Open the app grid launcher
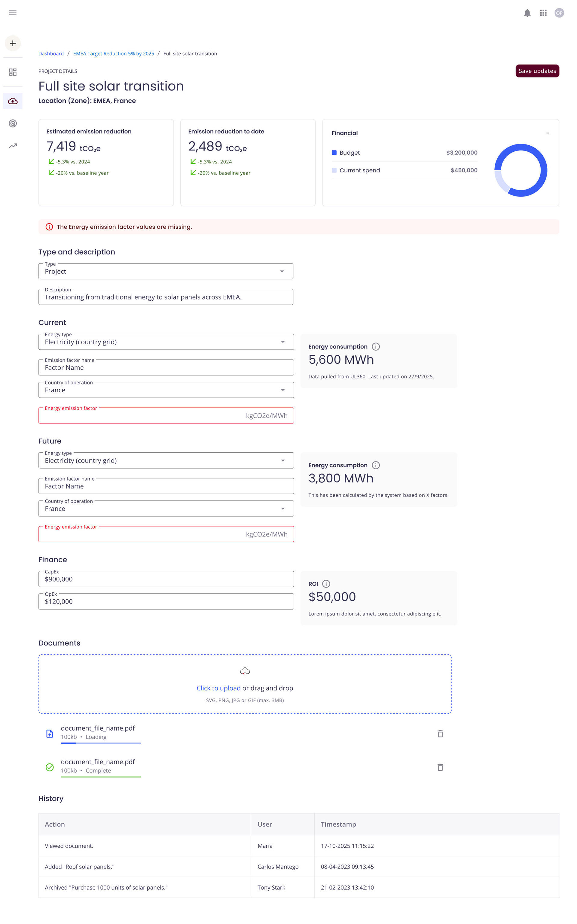The width and height of the screenshot is (577, 924). click(x=543, y=13)
